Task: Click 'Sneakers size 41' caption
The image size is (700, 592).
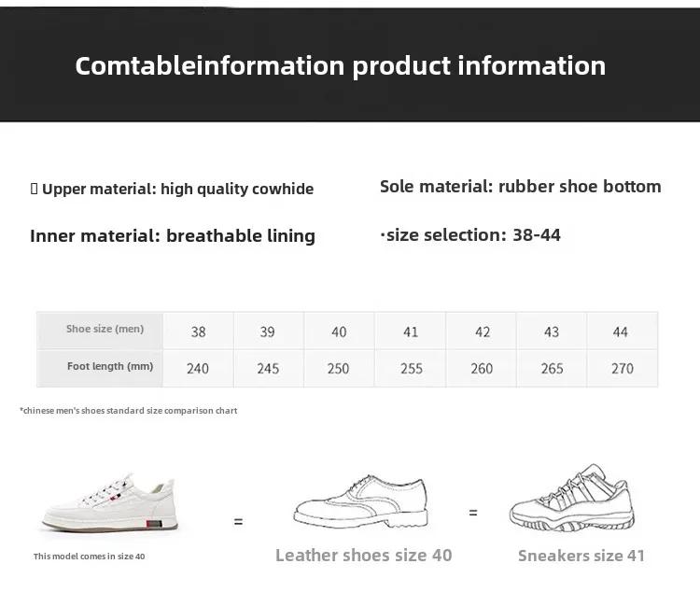Action: point(581,556)
